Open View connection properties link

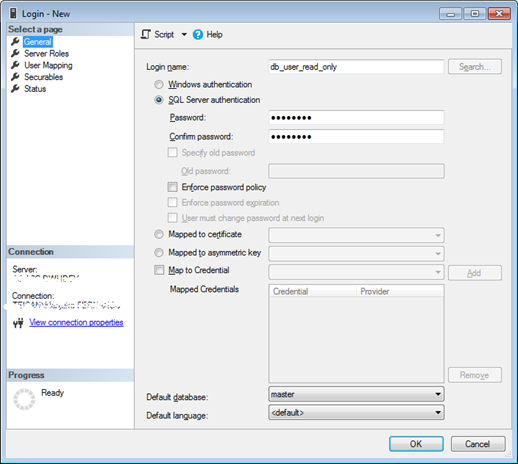(76, 322)
